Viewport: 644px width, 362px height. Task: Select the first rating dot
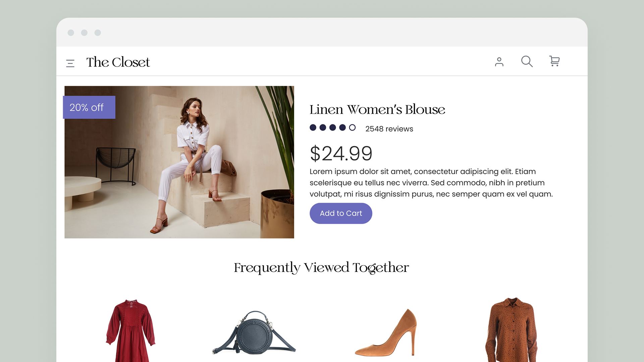[x=313, y=127]
